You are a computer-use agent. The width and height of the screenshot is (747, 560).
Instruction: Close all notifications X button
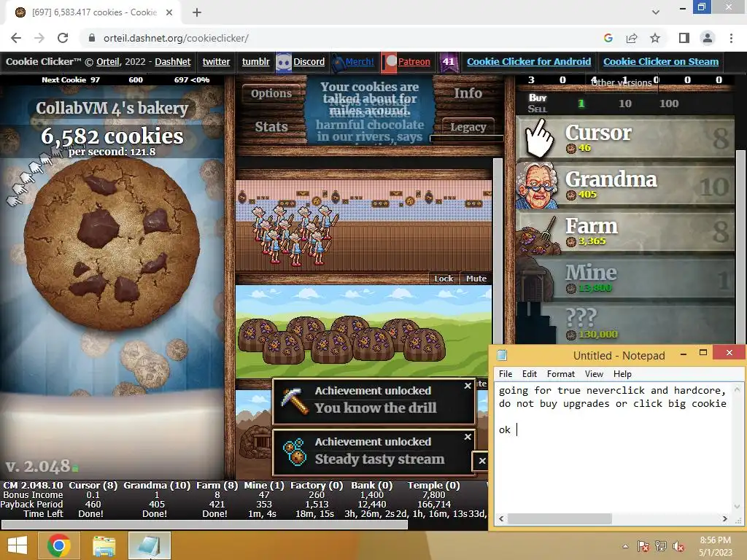pos(482,461)
